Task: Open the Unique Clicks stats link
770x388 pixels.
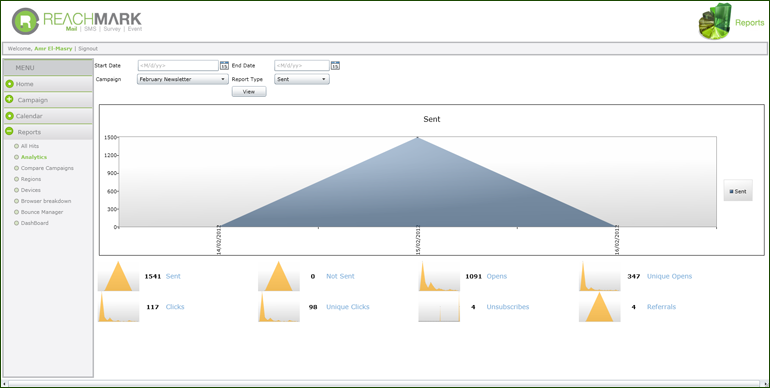Action: click(x=348, y=307)
